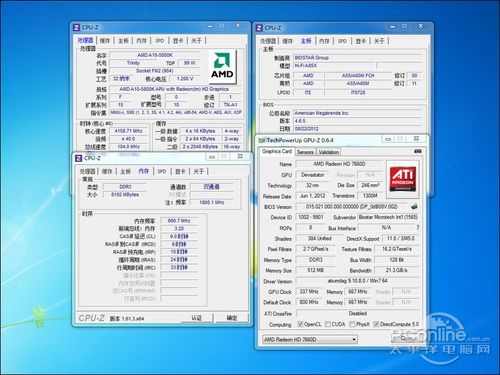
Task: Click the x 40.0 multiplier value
Action: (x=128, y=139)
